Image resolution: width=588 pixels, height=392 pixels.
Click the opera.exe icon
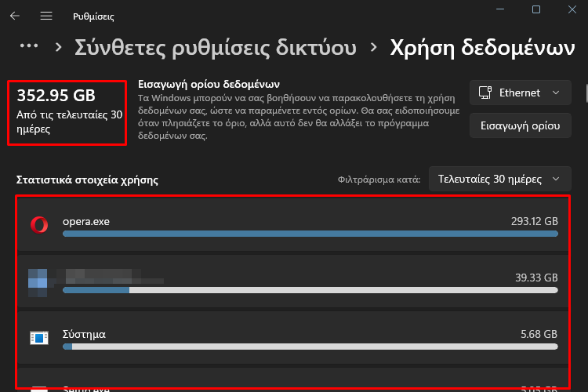39,225
